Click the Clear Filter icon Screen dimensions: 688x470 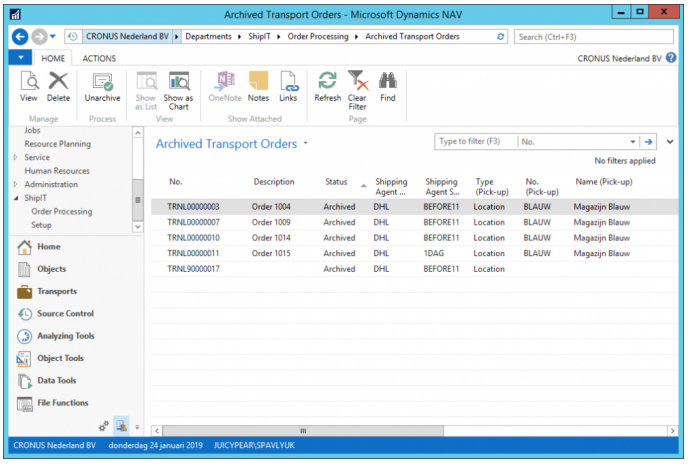[357, 85]
